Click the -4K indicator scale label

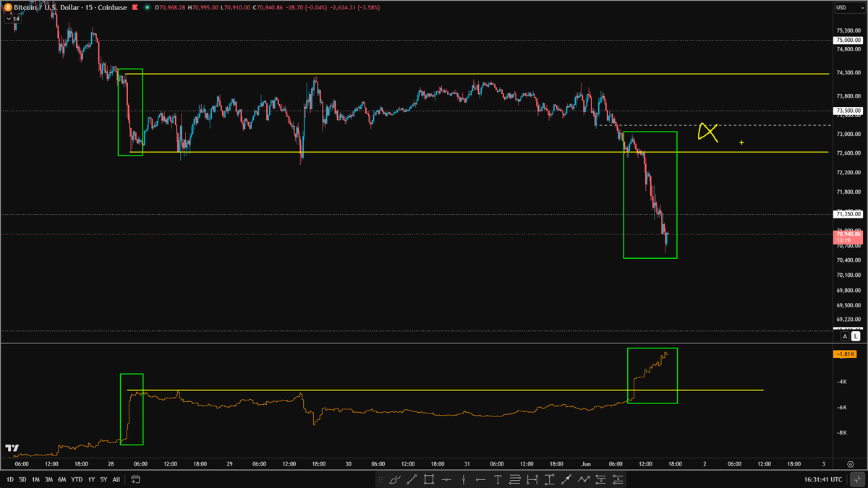(x=841, y=382)
